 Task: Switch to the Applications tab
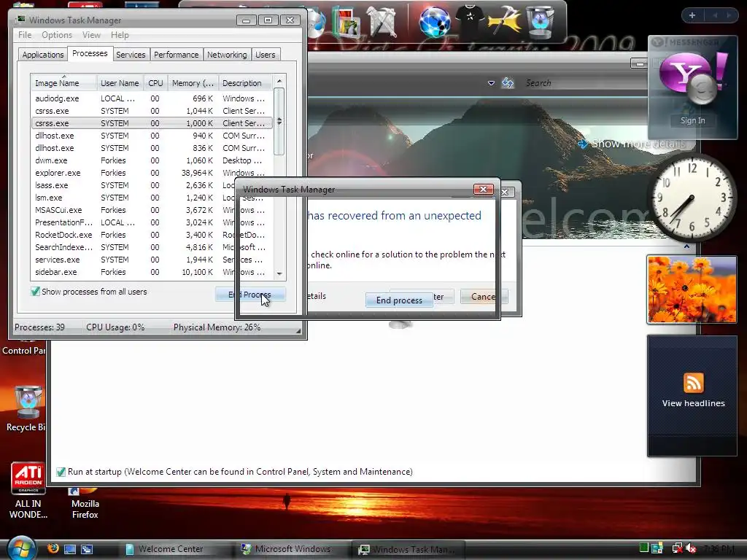[x=43, y=55]
